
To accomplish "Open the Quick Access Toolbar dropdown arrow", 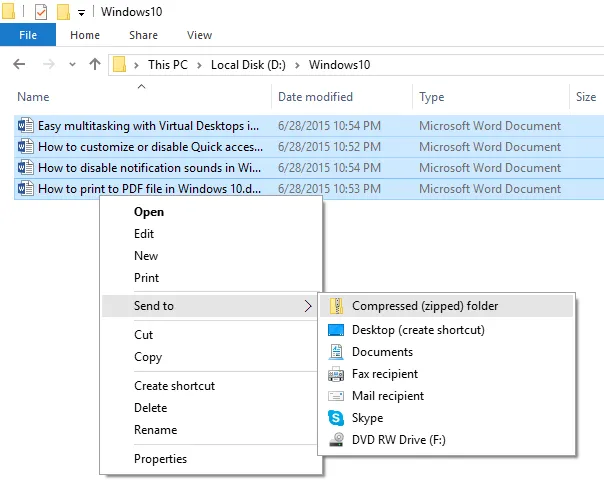I will [81, 14].
